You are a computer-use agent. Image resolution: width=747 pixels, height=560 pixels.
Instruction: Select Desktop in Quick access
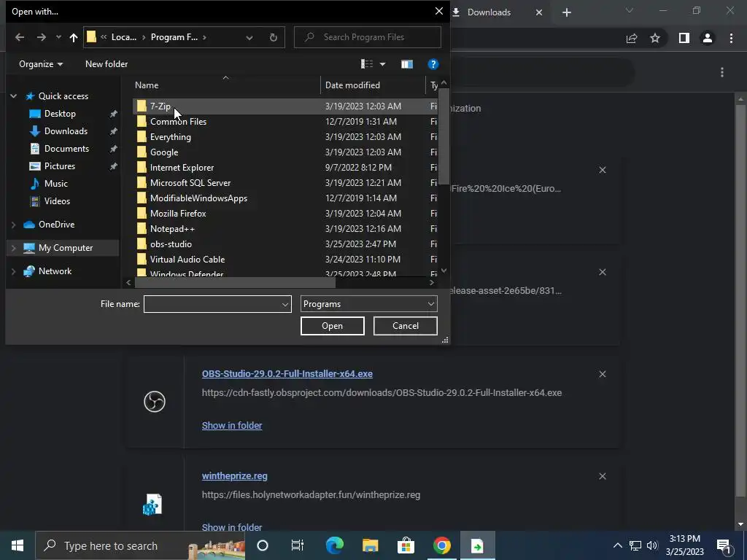[60, 113]
